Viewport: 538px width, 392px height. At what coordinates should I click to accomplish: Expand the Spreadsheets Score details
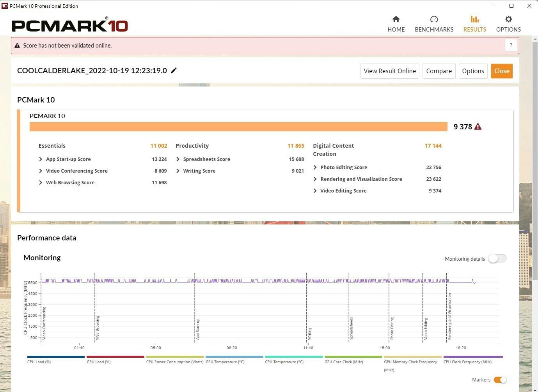[x=178, y=159]
